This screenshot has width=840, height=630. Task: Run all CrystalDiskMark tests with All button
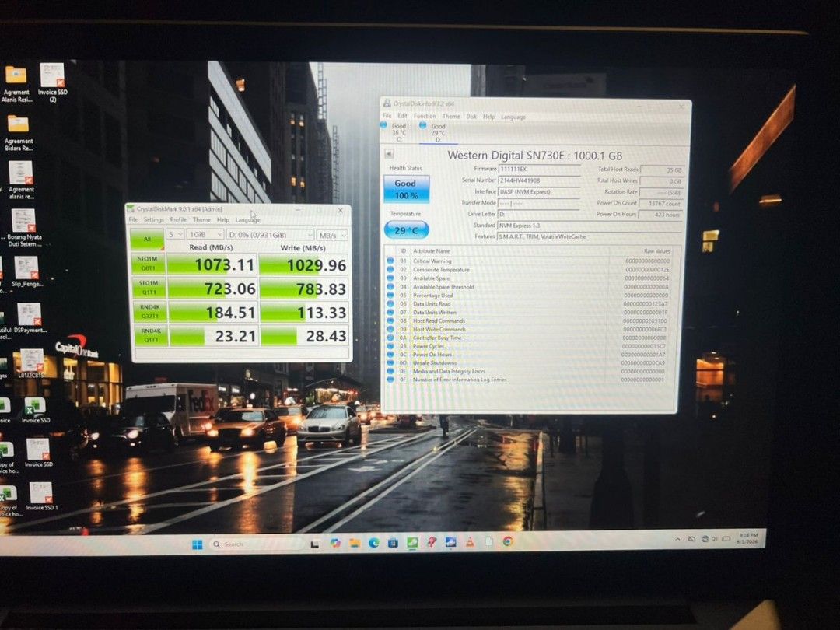tap(147, 239)
